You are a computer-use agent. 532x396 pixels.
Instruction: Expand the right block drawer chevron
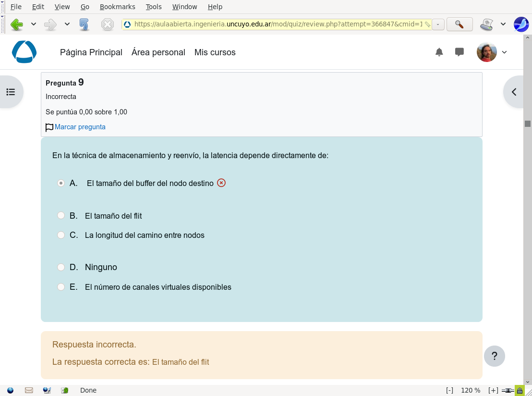pyautogui.click(x=514, y=92)
